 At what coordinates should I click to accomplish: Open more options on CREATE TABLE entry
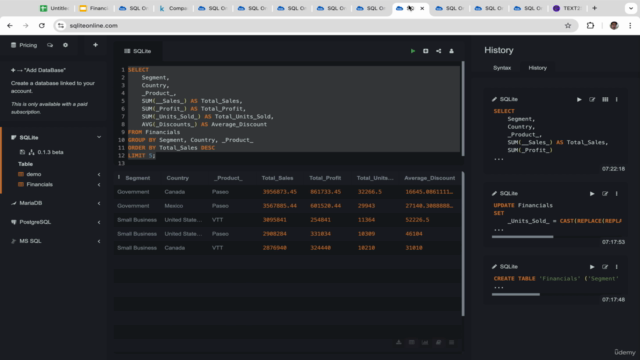click(x=617, y=267)
